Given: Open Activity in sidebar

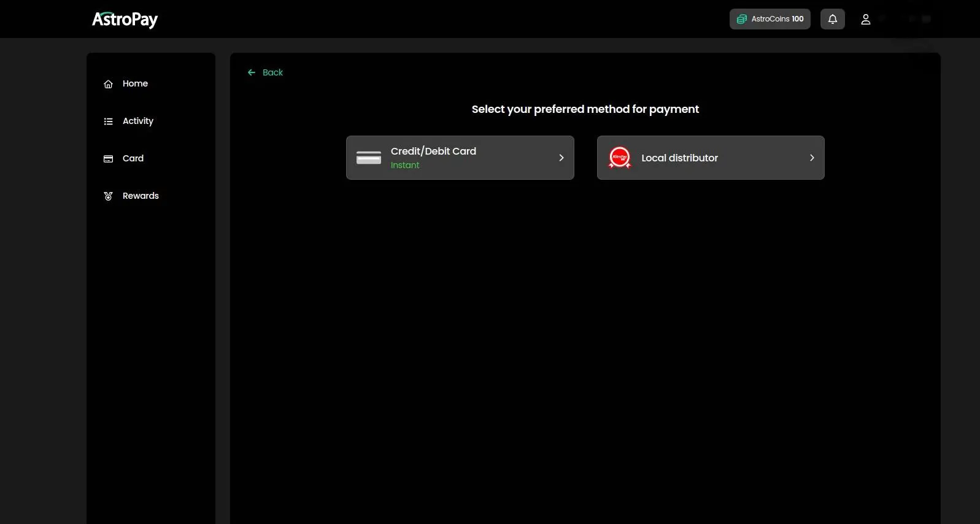Looking at the screenshot, I should 138,121.
